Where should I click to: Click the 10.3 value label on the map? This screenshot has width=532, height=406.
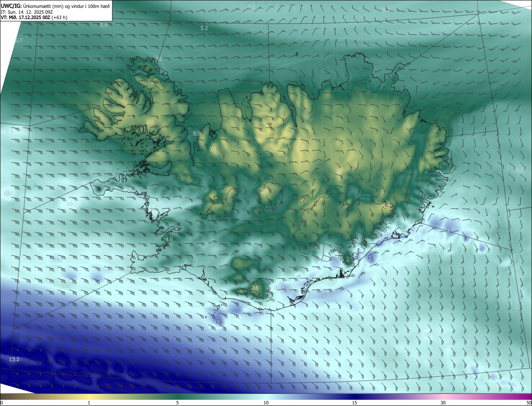click(x=429, y=334)
